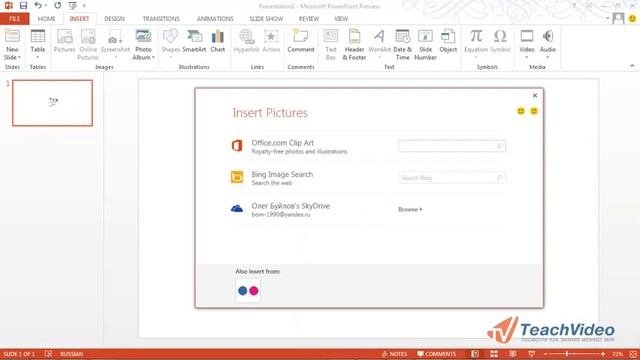Switch to the VIEW tab
Image resolution: width=640 pixels, height=360 pixels.
(x=341, y=19)
